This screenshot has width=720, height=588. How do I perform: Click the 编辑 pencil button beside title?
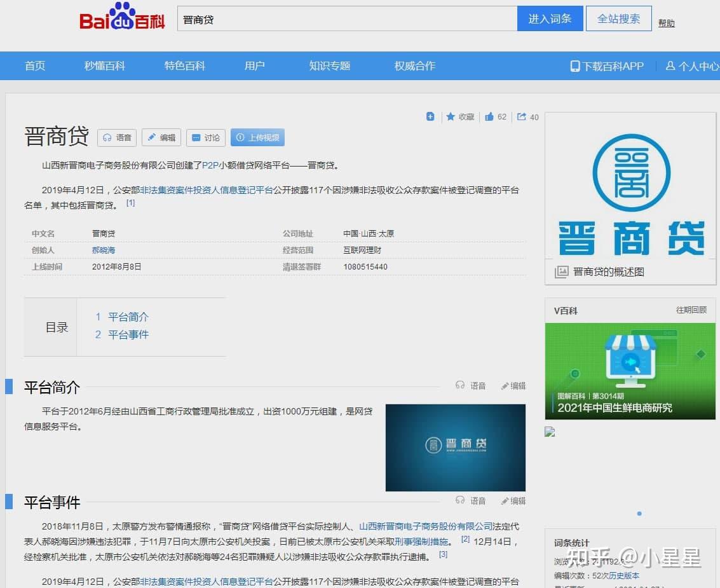161,137
